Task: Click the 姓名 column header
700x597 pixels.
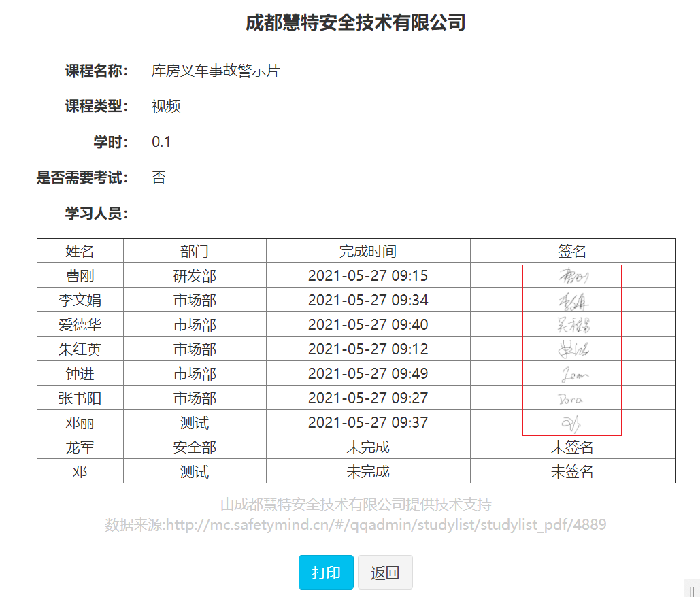Action: coord(80,251)
